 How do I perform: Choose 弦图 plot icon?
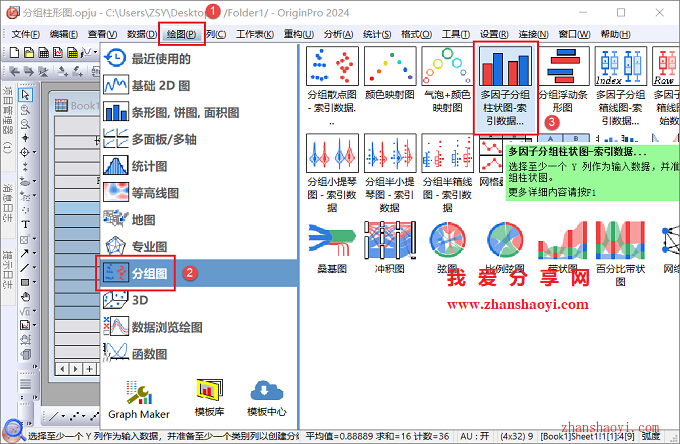[x=447, y=240]
